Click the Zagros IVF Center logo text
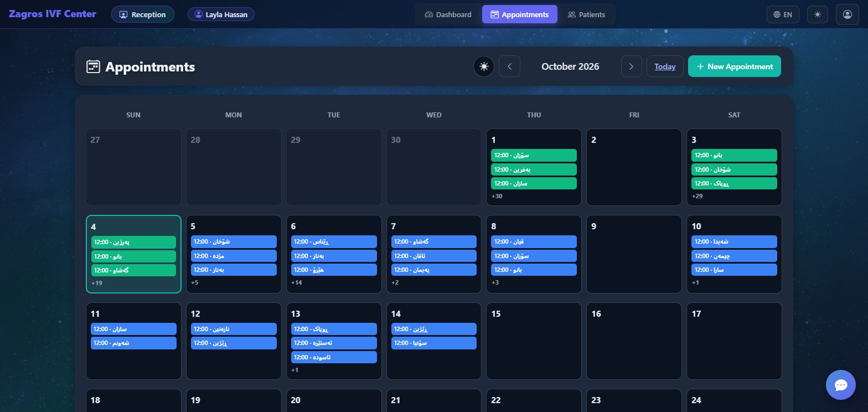The image size is (868, 412). 53,14
